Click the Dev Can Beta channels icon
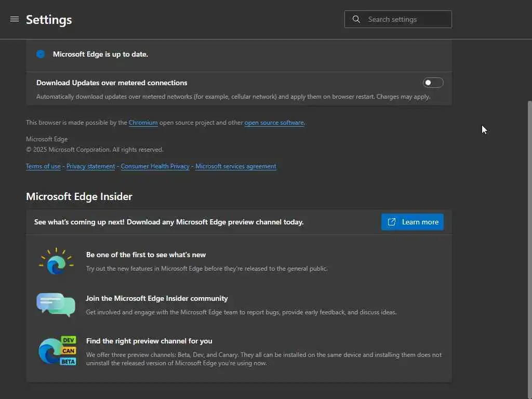The width and height of the screenshot is (532, 399). (57, 351)
